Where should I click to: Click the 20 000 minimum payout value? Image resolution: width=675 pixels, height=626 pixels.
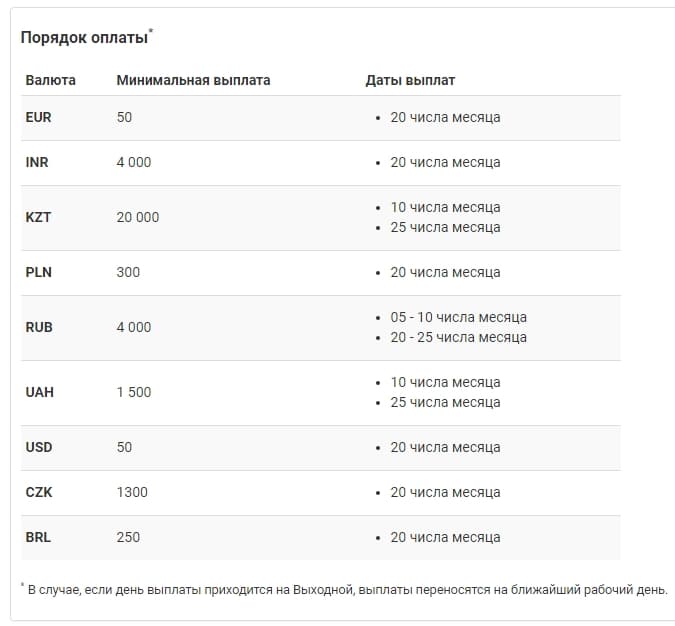click(138, 217)
